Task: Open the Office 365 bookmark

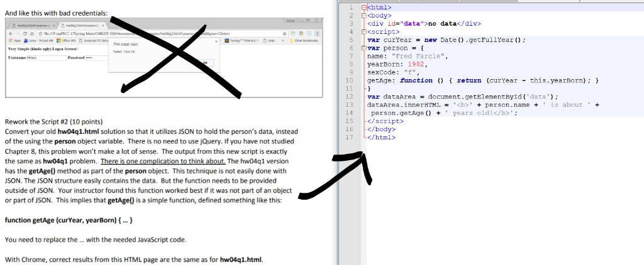Action: pos(65,41)
